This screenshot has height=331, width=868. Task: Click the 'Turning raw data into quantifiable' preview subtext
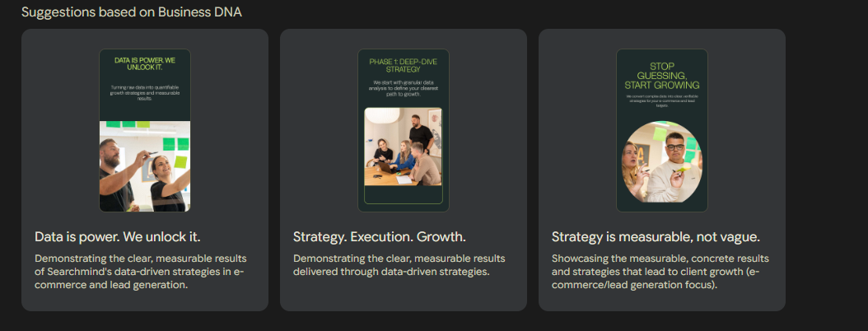tap(145, 91)
